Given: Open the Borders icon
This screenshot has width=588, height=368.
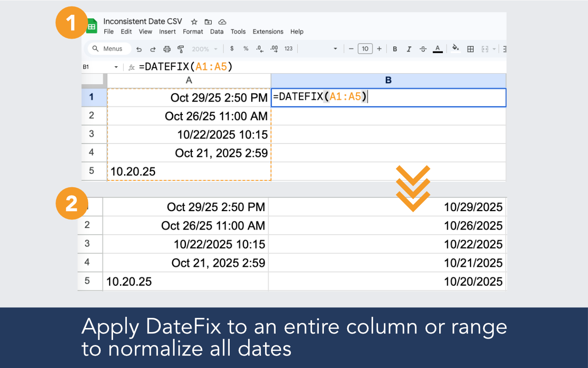Looking at the screenshot, I should (470, 48).
